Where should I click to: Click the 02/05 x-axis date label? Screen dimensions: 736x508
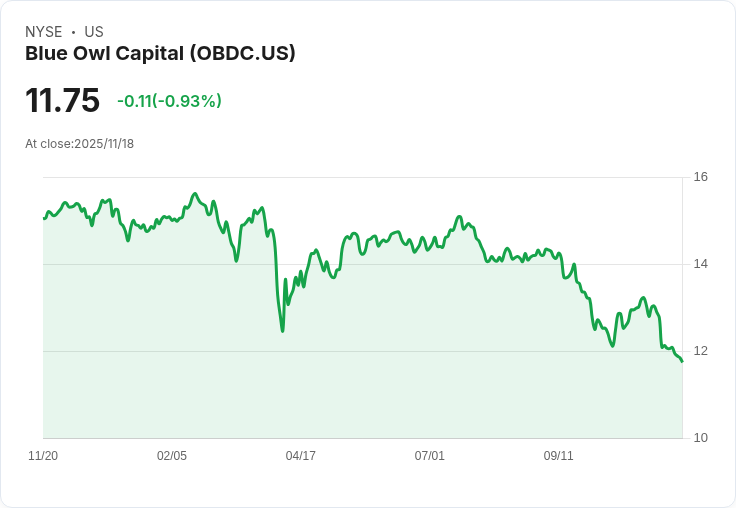tap(172, 456)
